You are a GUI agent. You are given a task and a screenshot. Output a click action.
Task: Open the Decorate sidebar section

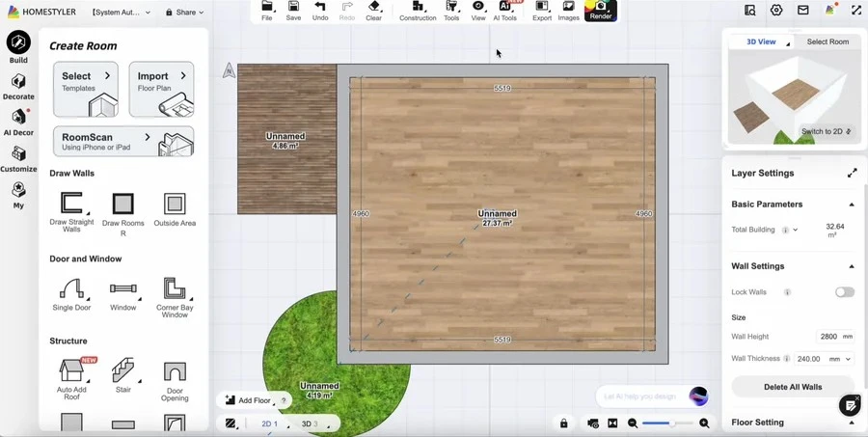click(18, 87)
